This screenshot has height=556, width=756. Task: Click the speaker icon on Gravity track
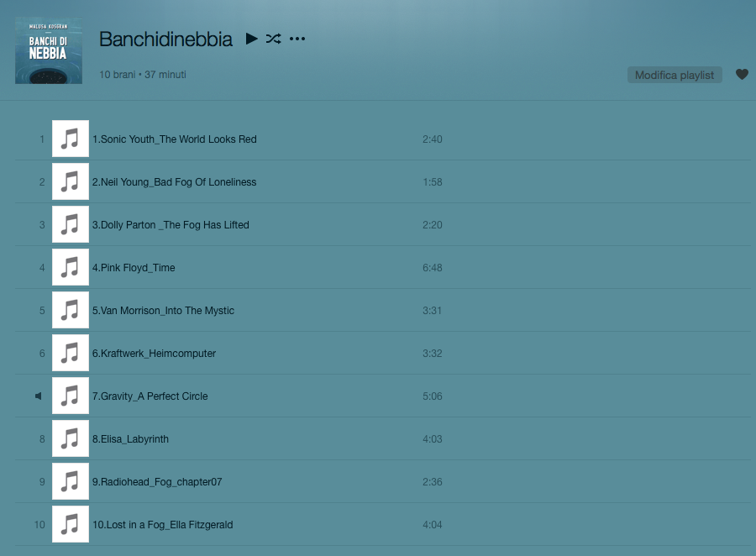(x=38, y=396)
